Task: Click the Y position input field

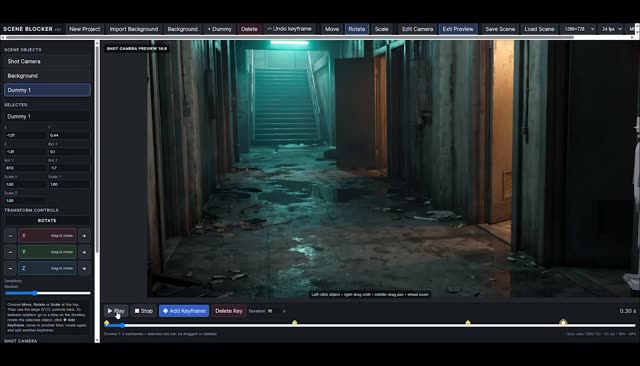Action: [x=69, y=135]
